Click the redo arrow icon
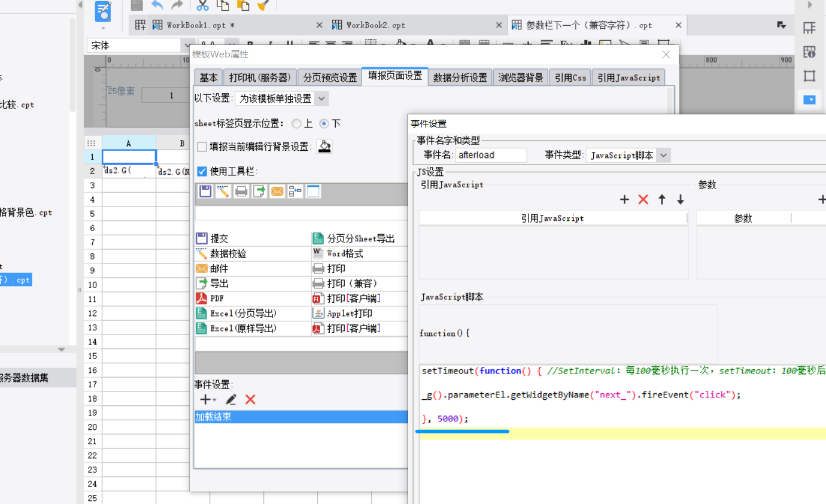The width and height of the screenshot is (826, 504). point(177,5)
